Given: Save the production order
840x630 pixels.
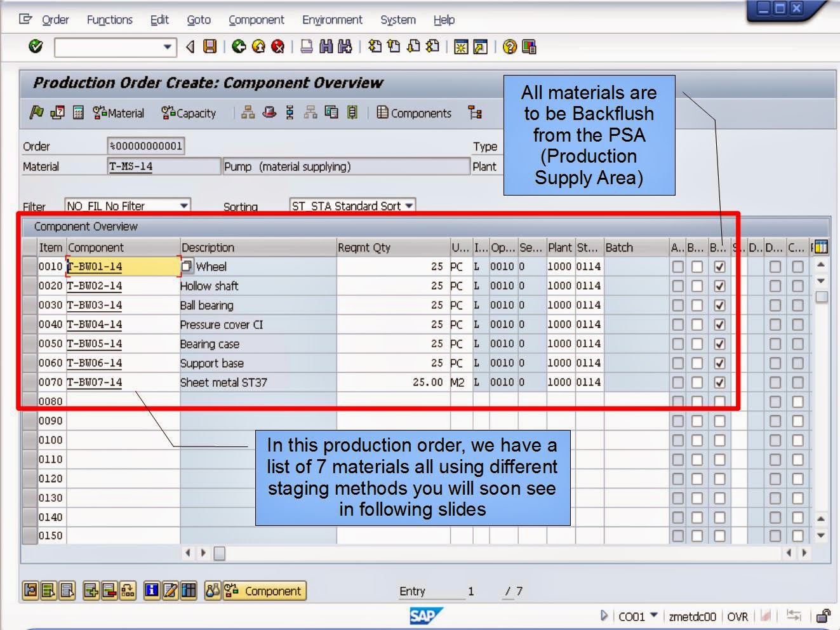Looking at the screenshot, I should [x=210, y=46].
